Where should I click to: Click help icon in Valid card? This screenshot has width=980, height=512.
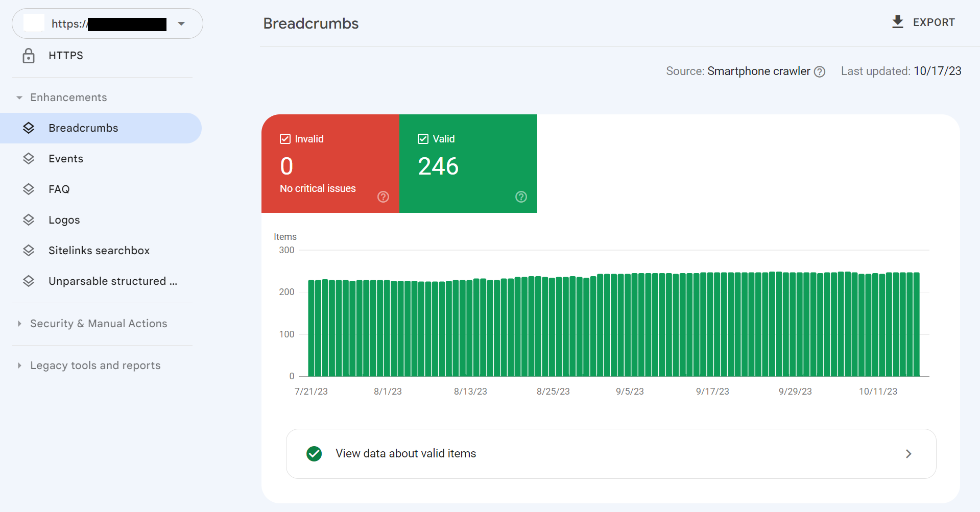coord(521,197)
